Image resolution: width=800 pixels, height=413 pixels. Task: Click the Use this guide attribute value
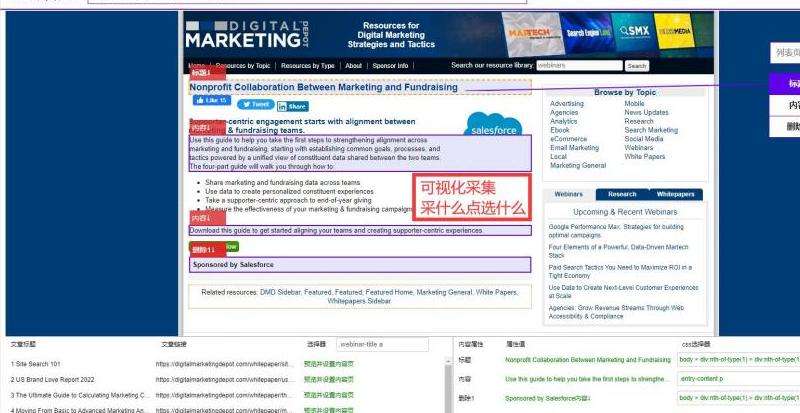click(587, 379)
